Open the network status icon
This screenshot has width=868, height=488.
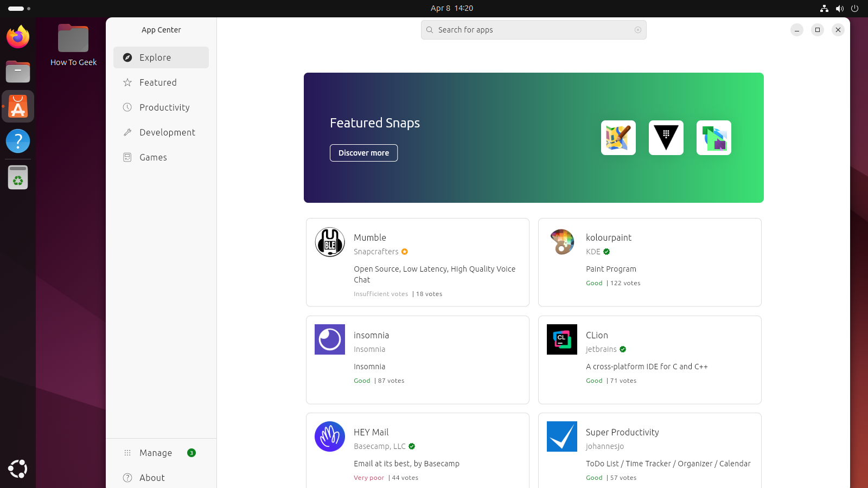(x=824, y=8)
